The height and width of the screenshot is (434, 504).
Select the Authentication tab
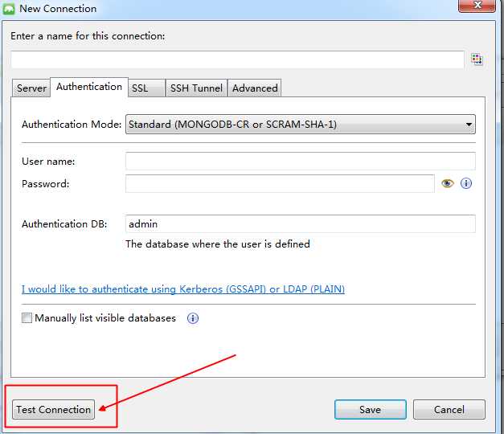[x=89, y=87]
